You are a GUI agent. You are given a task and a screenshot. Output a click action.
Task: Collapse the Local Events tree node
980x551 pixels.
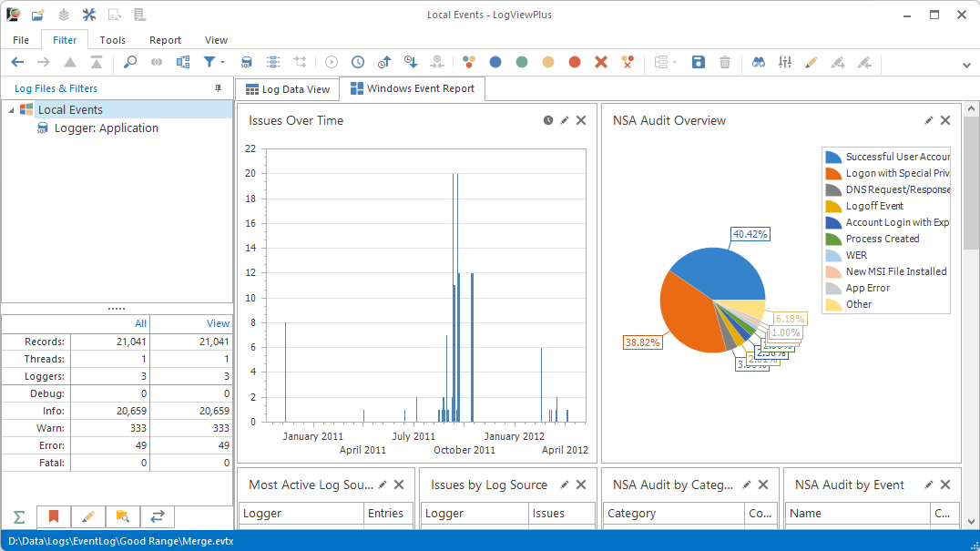[x=11, y=110]
